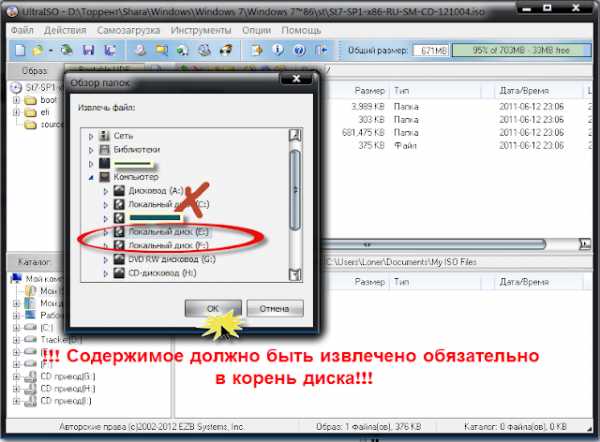Click the Общий размер 671MB field
The width and height of the screenshot is (600, 442).
[431, 51]
